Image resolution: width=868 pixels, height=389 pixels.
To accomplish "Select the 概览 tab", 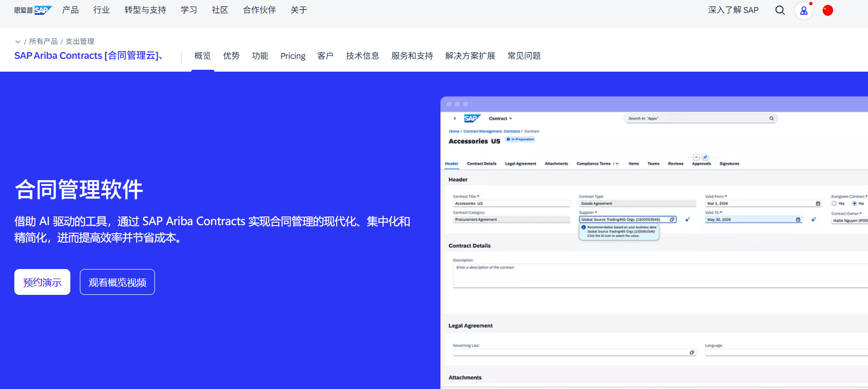I will pos(203,56).
